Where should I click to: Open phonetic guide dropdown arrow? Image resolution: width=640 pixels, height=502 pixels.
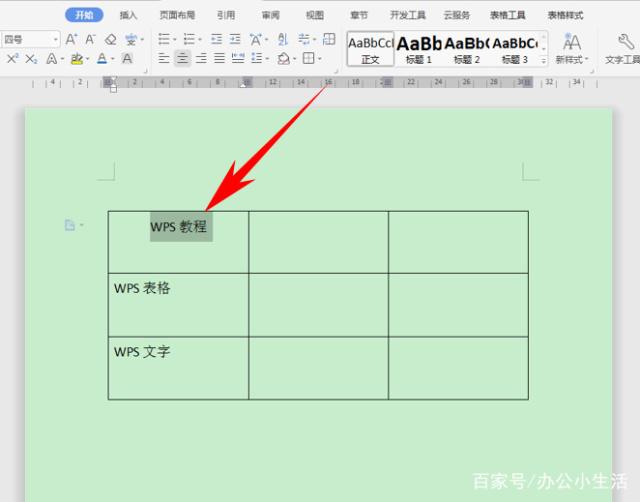point(142,40)
